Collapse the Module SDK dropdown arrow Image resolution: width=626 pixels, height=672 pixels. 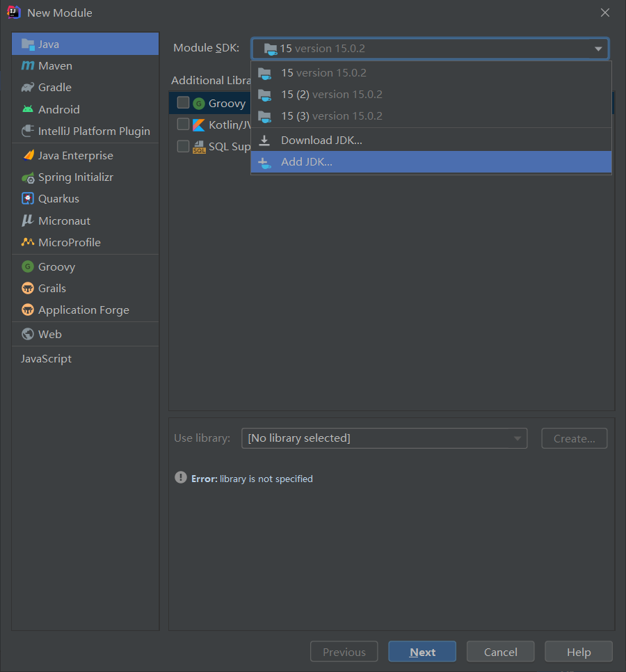tap(598, 49)
